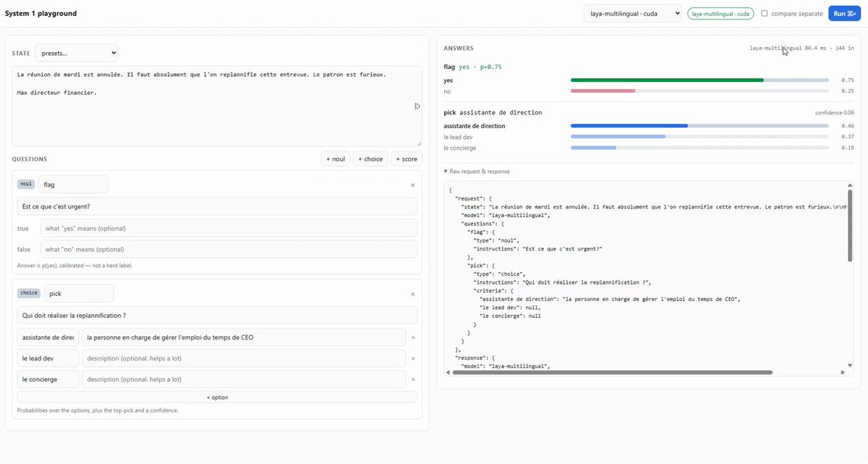Open the STATE presets dropdown

[x=76, y=53]
